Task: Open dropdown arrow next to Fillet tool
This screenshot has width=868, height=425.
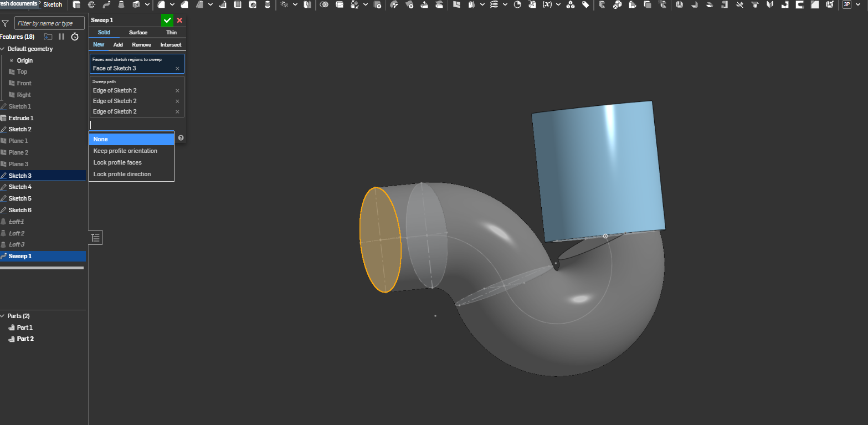Action: [x=172, y=4]
